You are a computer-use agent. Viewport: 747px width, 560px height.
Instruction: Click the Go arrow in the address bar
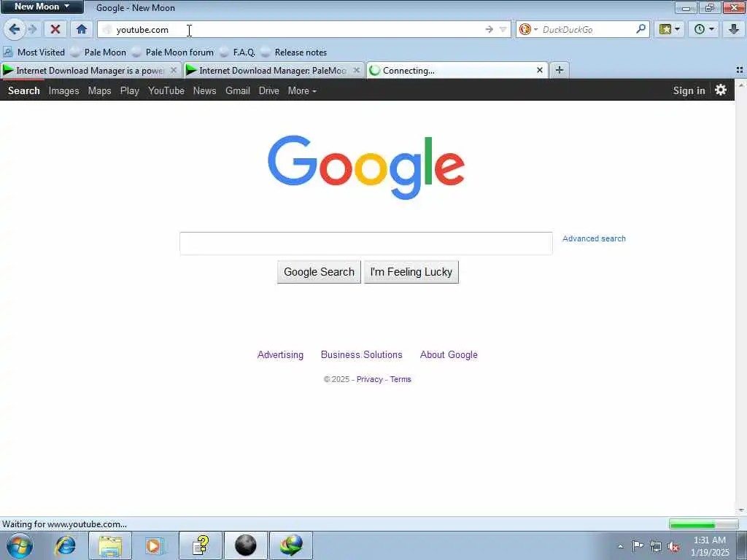[489, 29]
